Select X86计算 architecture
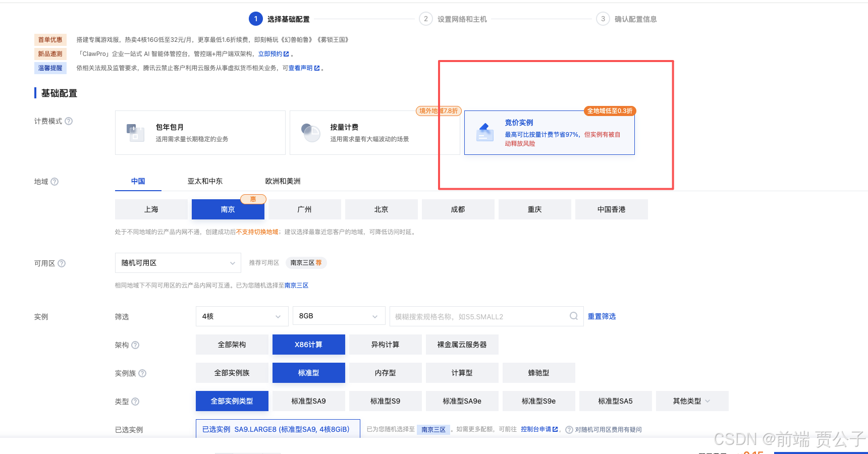Viewport: 868px width, 454px height. pos(309,345)
